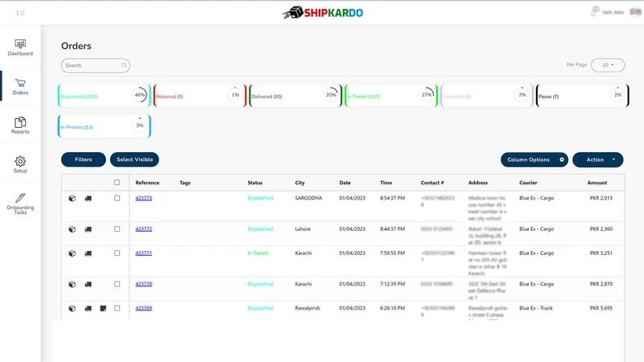Open the notification icon near user name
This screenshot has width=644, height=362.
[594, 11]
